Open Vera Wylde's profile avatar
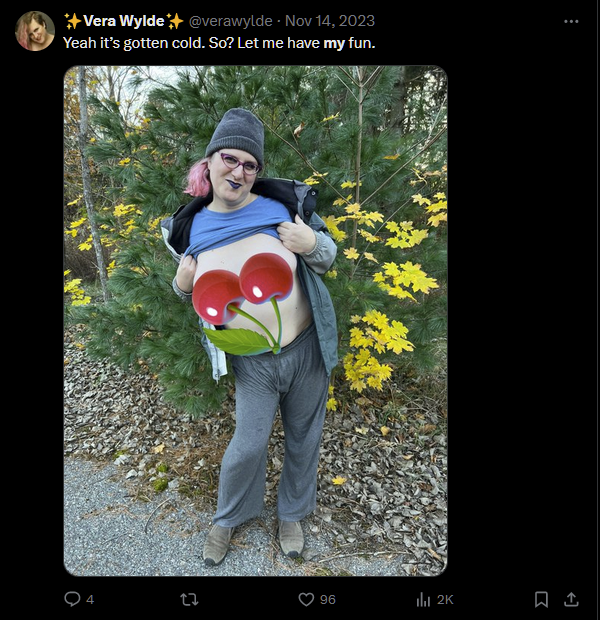The width and height of the screenshot is (600, 620). (x=35, y=31)
